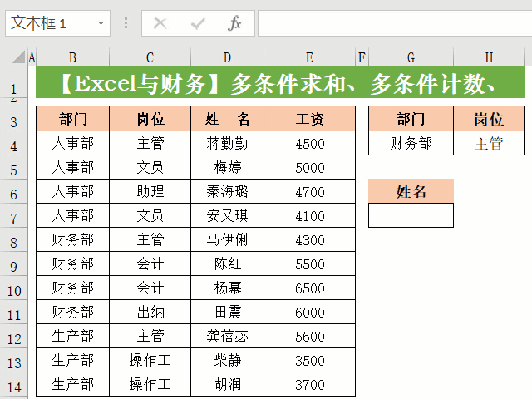Select column F header

(x=362, y=57)
